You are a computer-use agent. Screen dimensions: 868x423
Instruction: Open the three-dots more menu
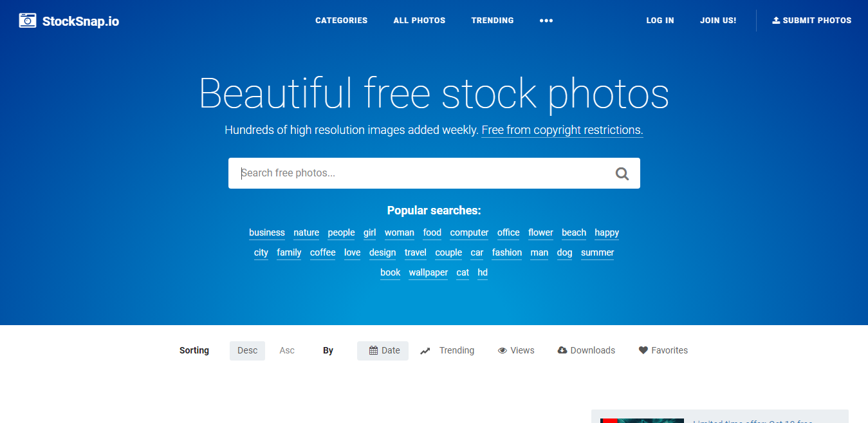pyautogui.click(x=546, y=21)
